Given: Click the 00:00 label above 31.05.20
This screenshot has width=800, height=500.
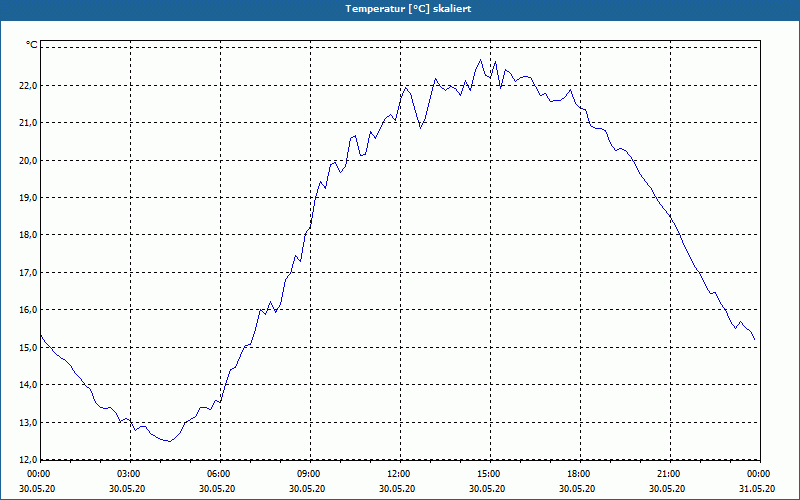Looking at the screenshot, I should [759, 474].
